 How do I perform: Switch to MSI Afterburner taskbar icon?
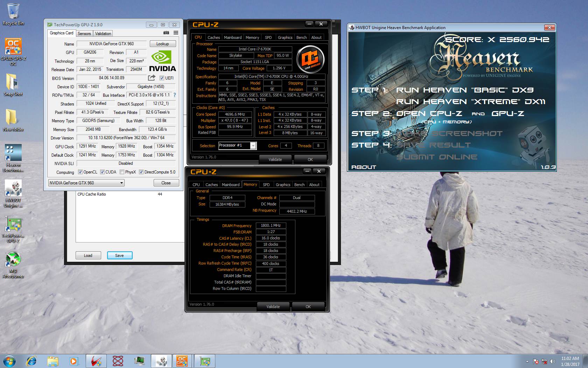click(96, 361)
